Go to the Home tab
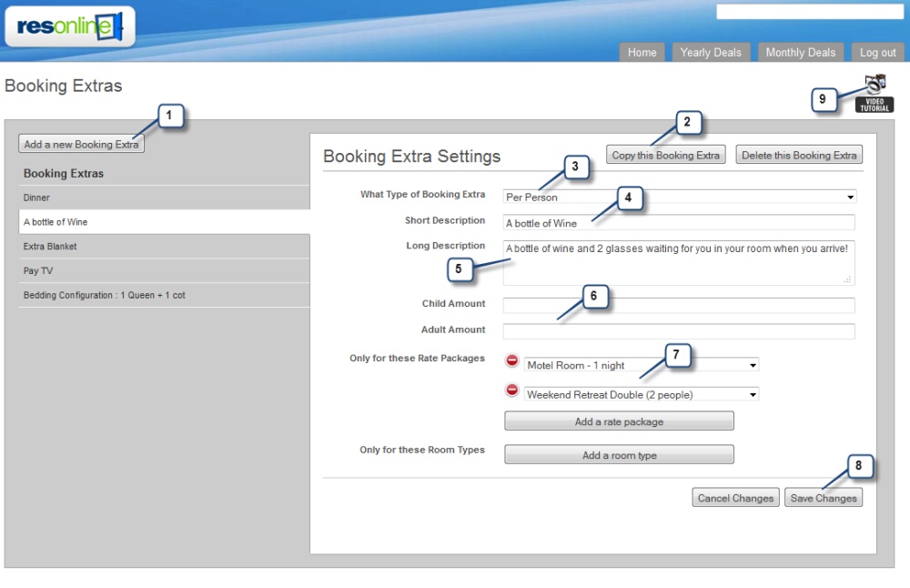 pyautogui.click(x=642, y=53)
